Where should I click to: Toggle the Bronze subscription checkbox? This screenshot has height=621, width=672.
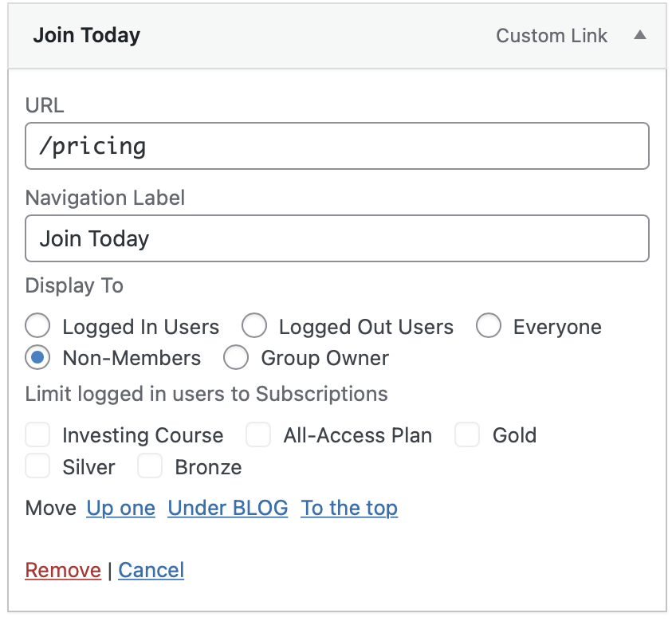coord(150,466)
